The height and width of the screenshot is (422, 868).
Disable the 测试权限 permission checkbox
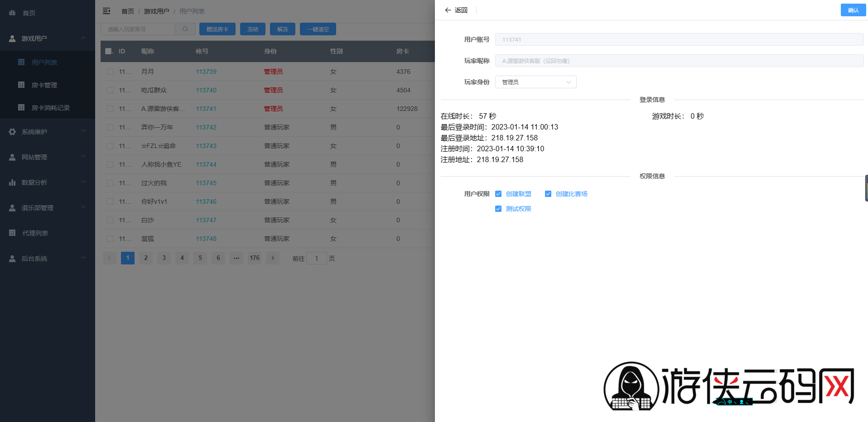pos(498,208)
